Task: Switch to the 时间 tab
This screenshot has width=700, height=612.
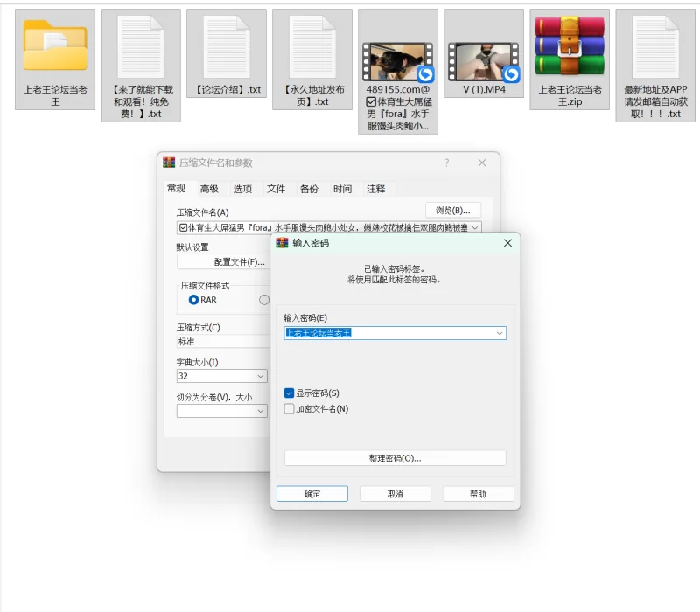Action: (342, 189)
